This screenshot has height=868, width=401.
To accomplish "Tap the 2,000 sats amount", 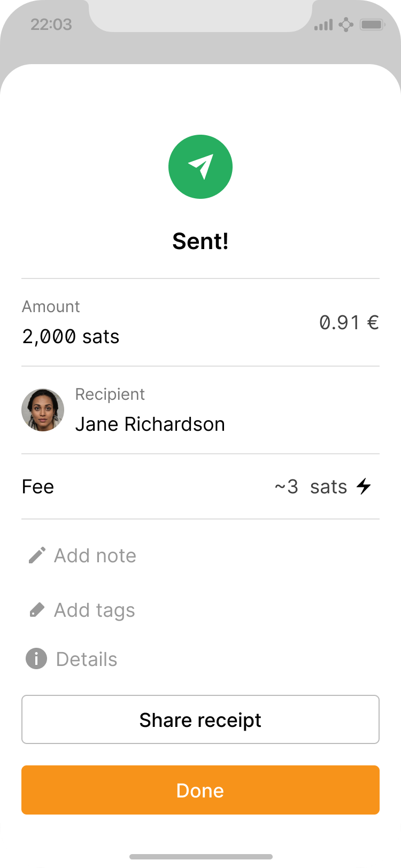I will (x=71, y=337).
